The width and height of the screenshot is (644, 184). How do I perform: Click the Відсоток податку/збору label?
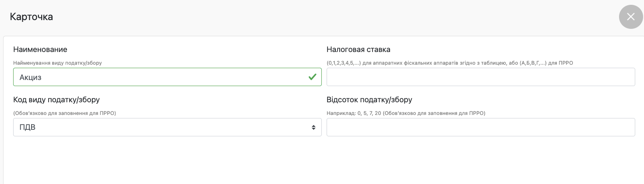pyautogui.click(x=369, y=100)
